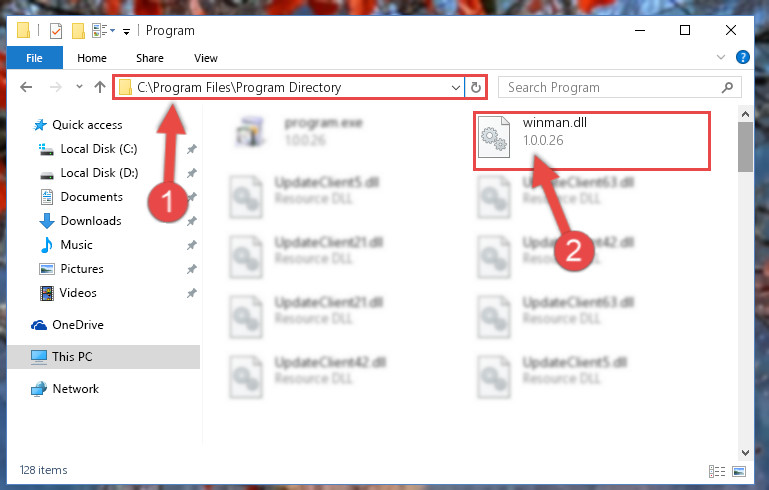Image resolution: width=769 pixels, height=490 pixels.
Task: Unpin Local Disk (C:) from Quick access
Action: [192, 149]
